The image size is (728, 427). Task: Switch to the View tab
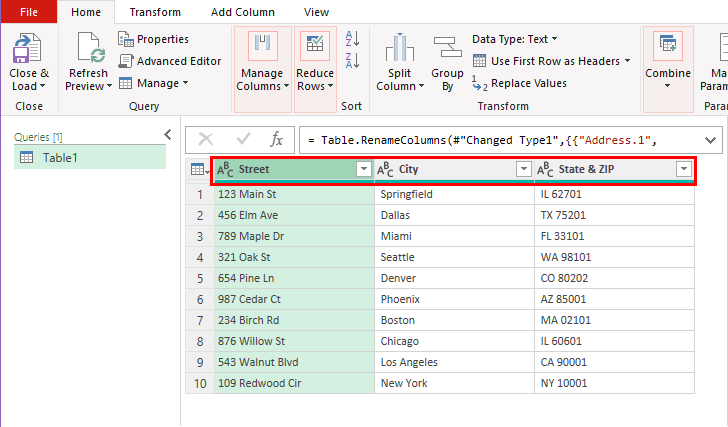click(x=316, y=12)
